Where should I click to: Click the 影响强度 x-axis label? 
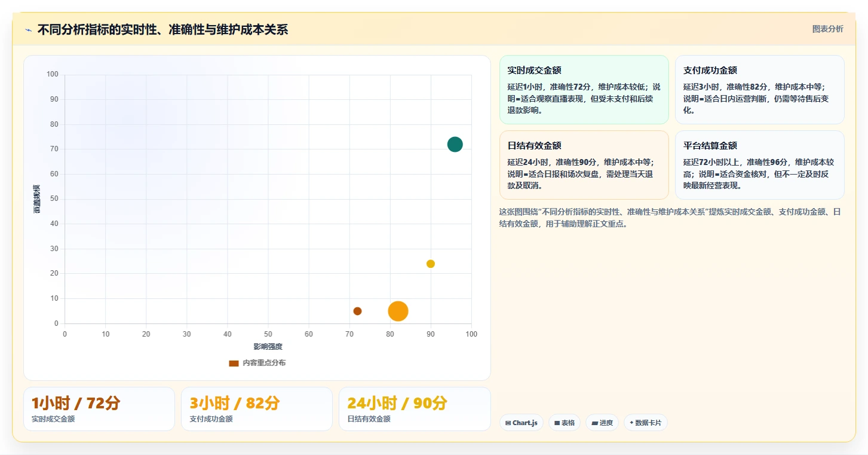(268, 347)
